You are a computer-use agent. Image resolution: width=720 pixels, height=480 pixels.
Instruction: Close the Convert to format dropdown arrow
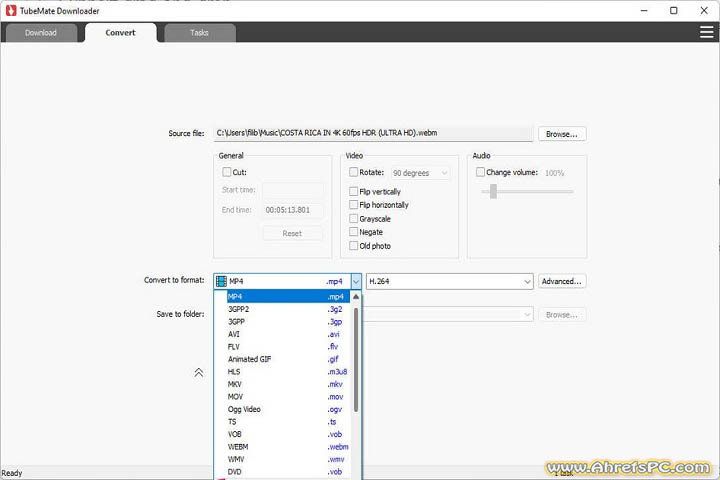(356, 281)
